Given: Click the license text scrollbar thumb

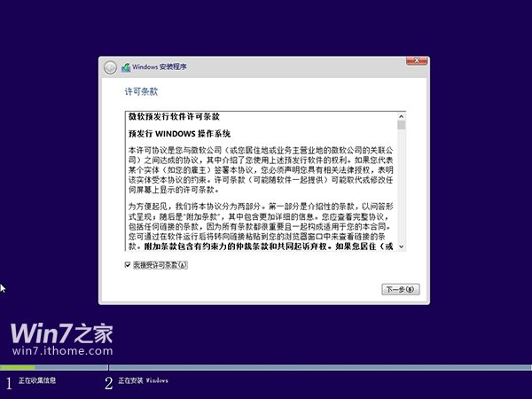Looking at the screenshot, I should coord(402,125).
